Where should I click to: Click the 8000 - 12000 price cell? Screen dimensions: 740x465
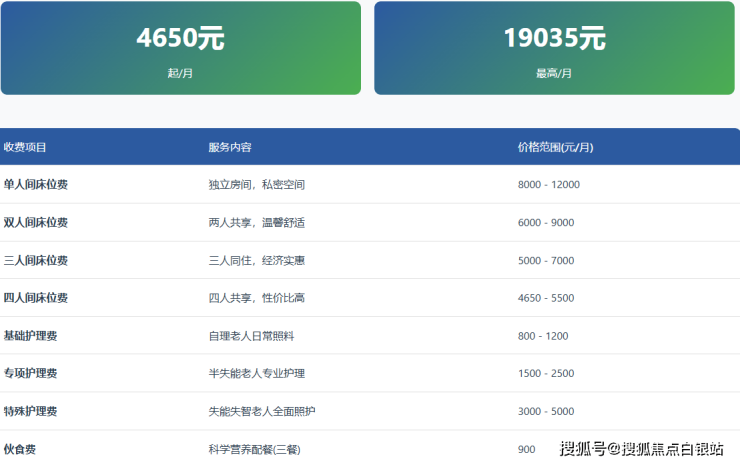(x=549, y=185)
